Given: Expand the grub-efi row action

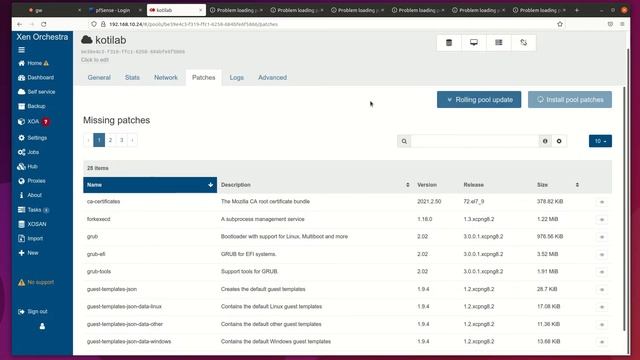Looking at the screenshot, I should pyautogui.click(x=602, y=254).
